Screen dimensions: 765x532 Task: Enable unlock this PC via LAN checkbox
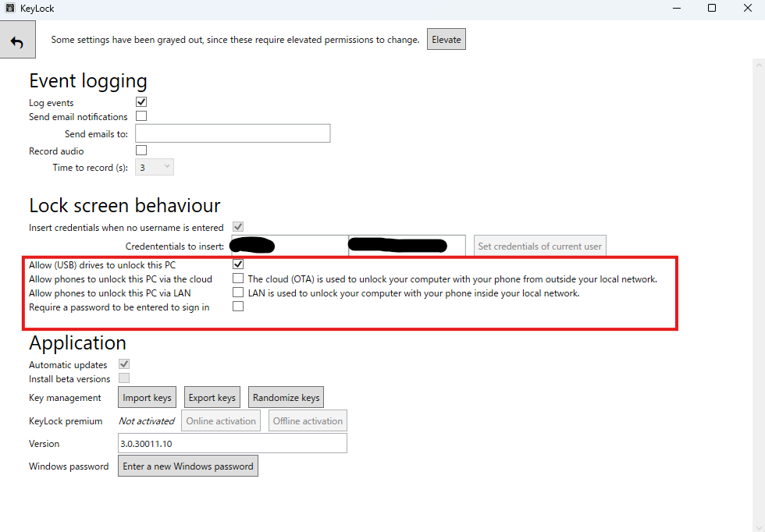point(238,293)
